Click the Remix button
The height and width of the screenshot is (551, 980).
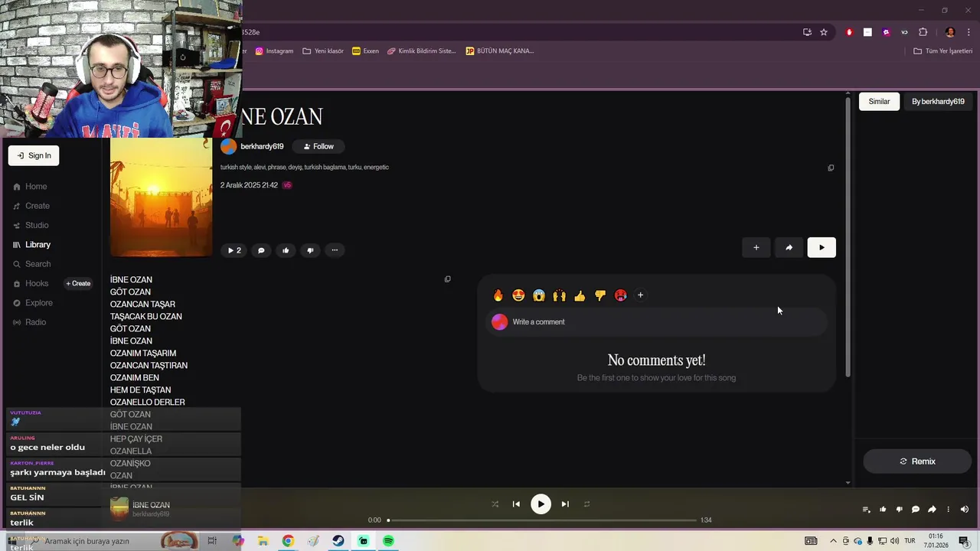pyautogui.click(x=917, y=461)
